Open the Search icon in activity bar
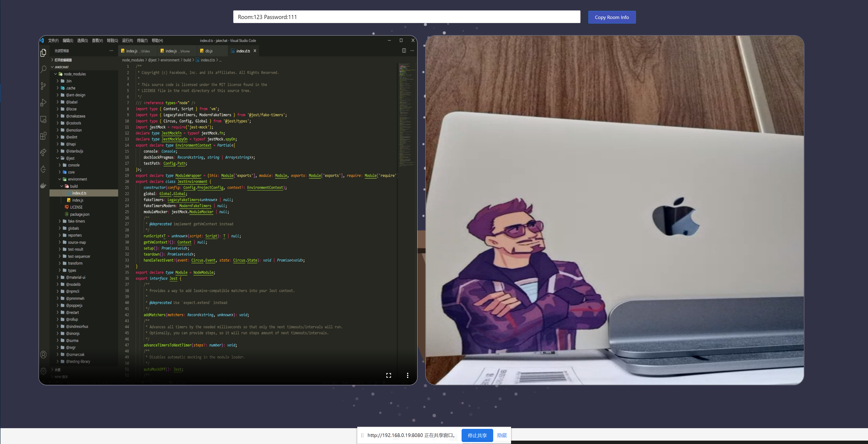 click(43, 69)
